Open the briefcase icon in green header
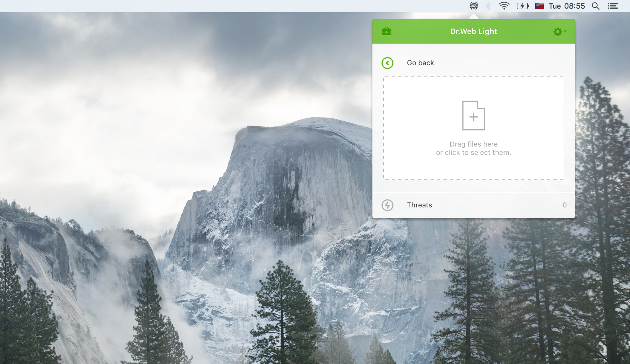The height and width of the screenshot is (364, 630). (x=386, y=31)
